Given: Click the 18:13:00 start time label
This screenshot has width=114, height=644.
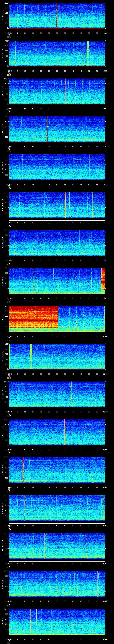Looking at the screenshot, I should point(9,488).
